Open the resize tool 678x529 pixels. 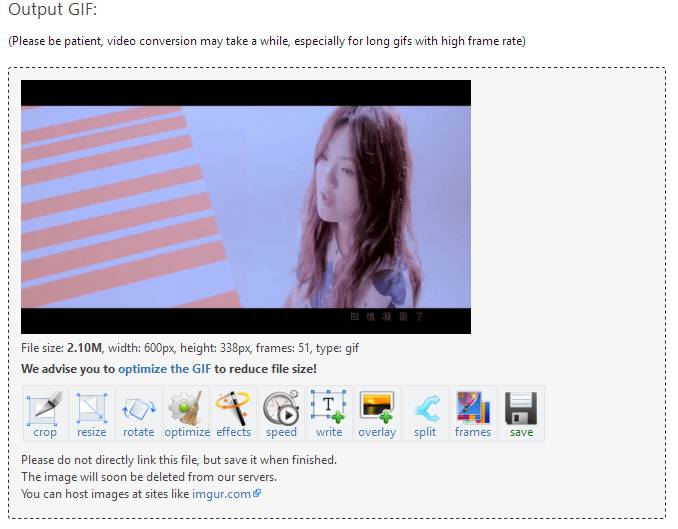pyautogui.click(x=92, y=414)
